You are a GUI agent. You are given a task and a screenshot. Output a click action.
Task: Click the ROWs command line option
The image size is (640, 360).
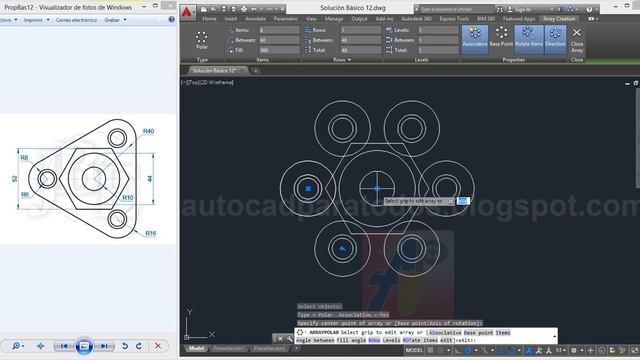(x=374, y=340)
